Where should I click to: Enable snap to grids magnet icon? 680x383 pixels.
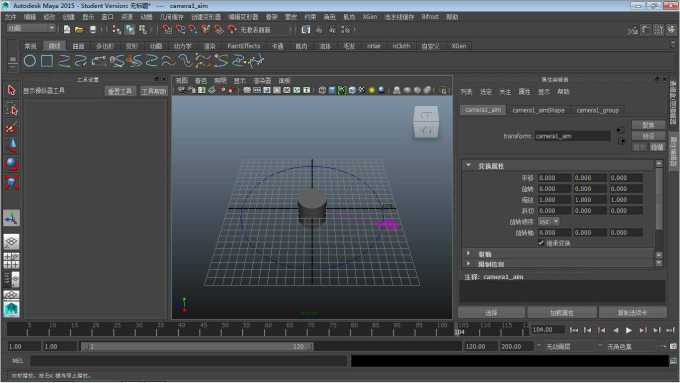tap(167, 29)
